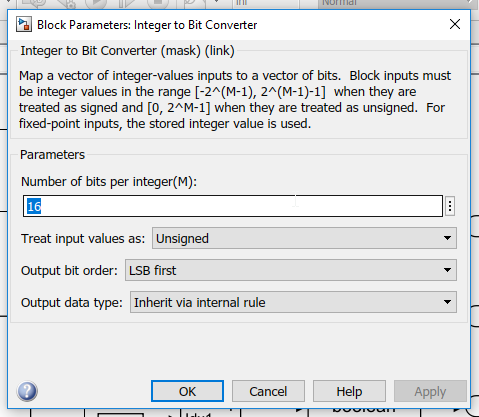Click the OK button
Viewport: 479px width, 417px height.
(187, 391)
